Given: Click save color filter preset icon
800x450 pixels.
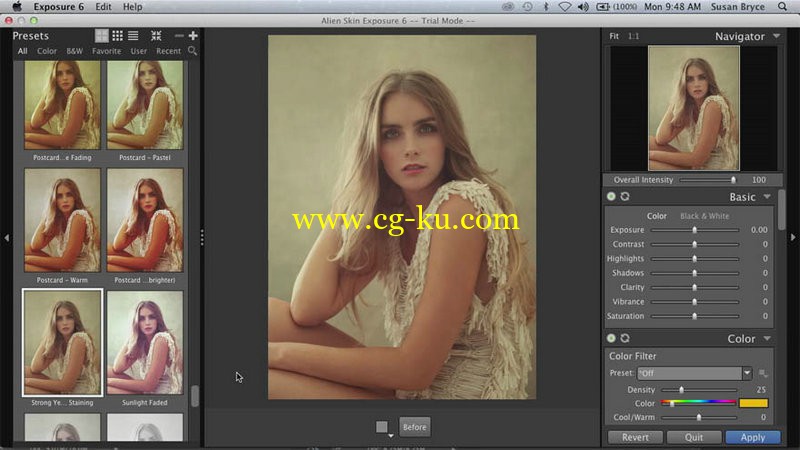Looking at the screenshot, I should pyautogui.click(x=763, y=373).
